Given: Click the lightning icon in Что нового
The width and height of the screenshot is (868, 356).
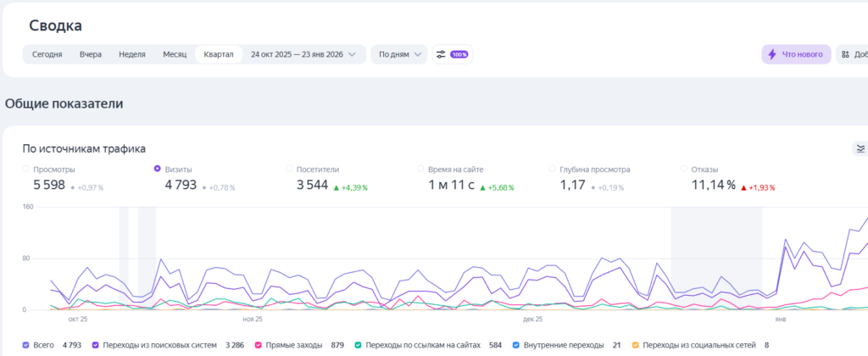Looking at the screenshot, I should [771, 54].
